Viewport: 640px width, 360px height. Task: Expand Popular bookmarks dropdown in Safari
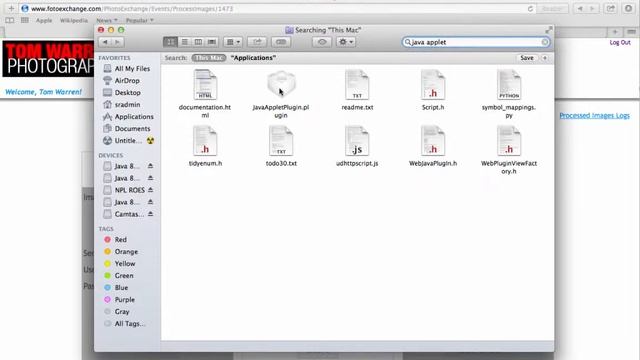(x=140, y=20)
